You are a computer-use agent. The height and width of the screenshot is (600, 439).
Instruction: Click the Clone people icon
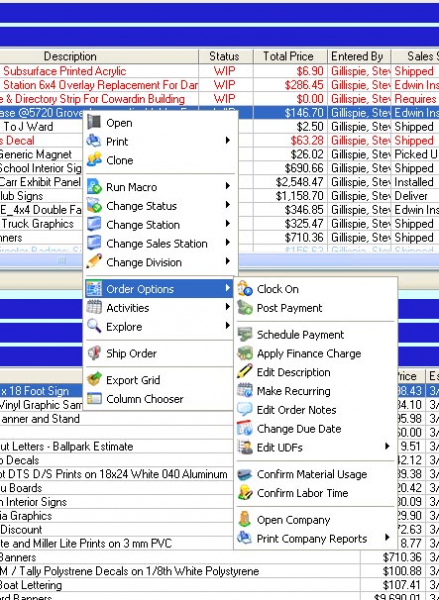coord(94,160)
